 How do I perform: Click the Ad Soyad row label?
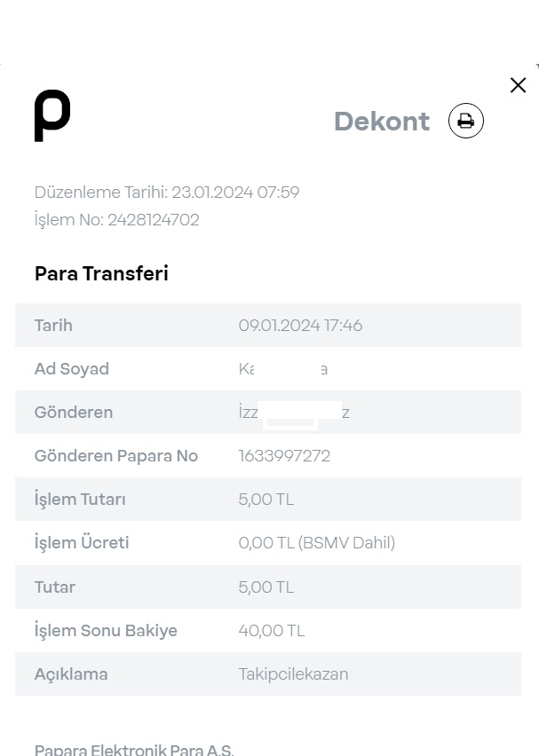pyautogui.click(x=71, y=369)
